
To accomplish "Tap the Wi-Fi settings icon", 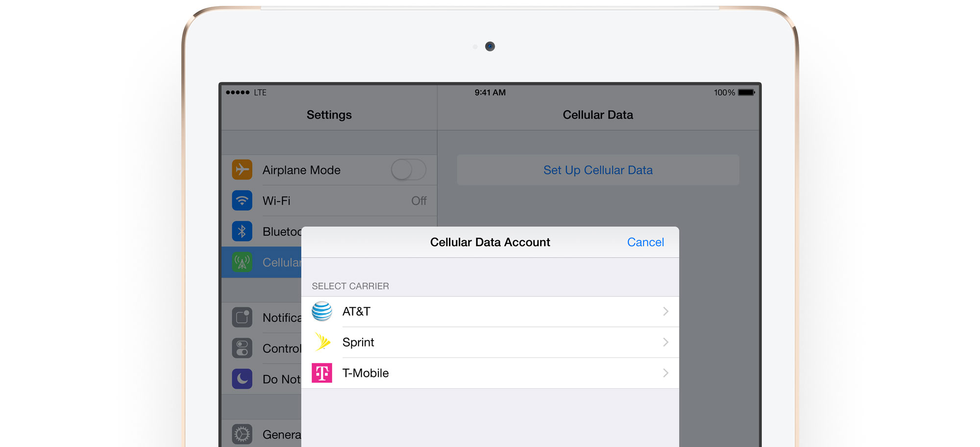I will click(242, 200).
